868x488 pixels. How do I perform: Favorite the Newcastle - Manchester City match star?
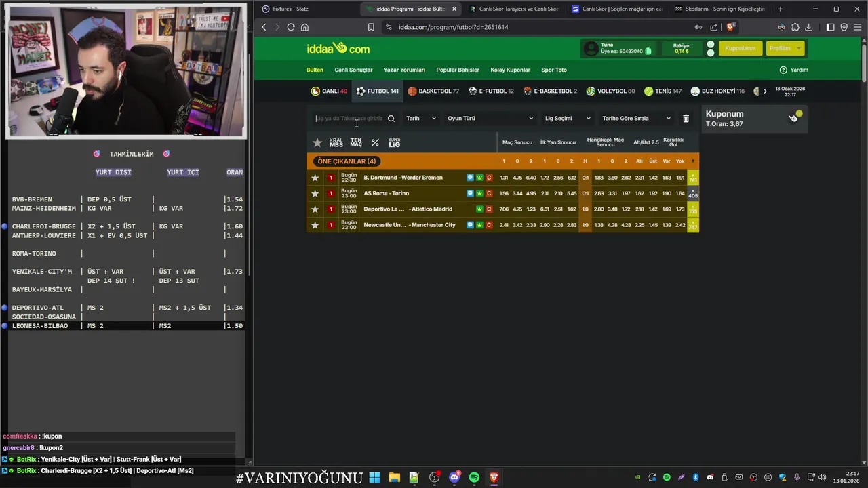(315, 225)
